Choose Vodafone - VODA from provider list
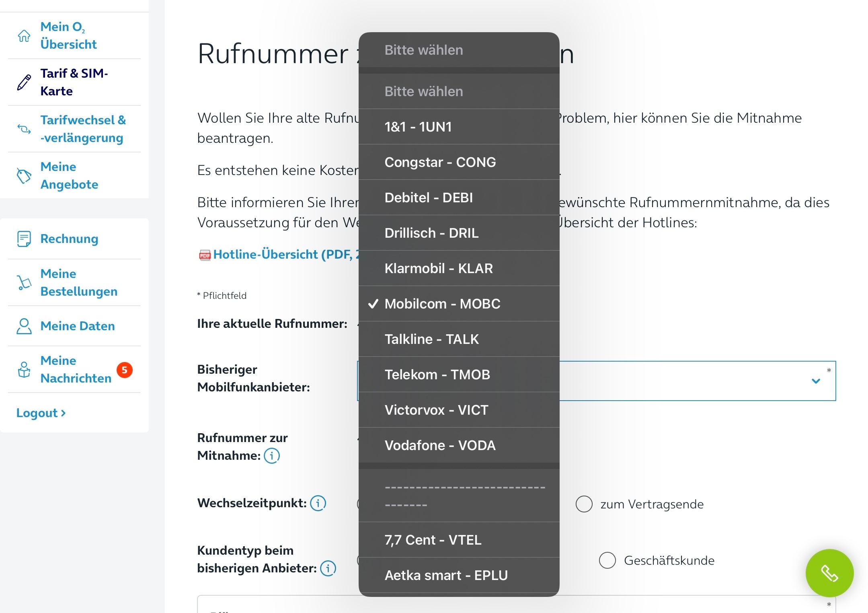This screenshot has width=868, height=613. click(x=459, y=445)
